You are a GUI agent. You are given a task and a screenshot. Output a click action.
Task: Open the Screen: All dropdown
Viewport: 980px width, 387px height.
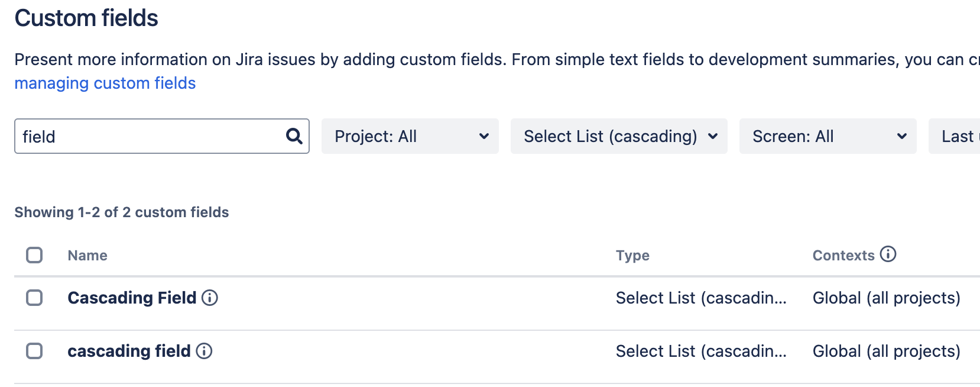(827, 136)
